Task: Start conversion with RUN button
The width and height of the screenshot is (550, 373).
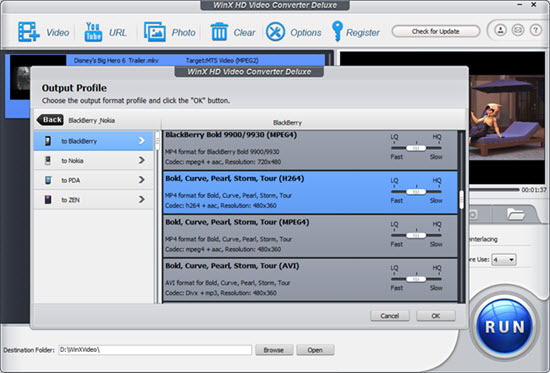Action: pyautogui.click(x=505, y=327)
